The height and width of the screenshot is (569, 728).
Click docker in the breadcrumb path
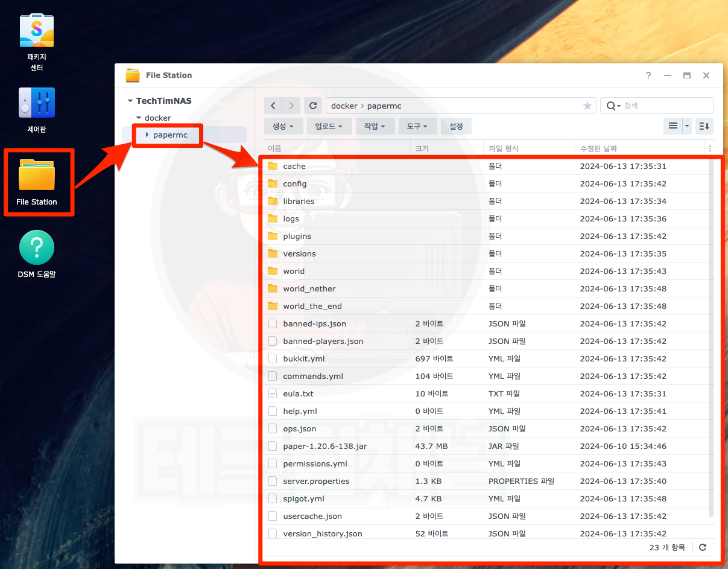click(x=344, y=106)
